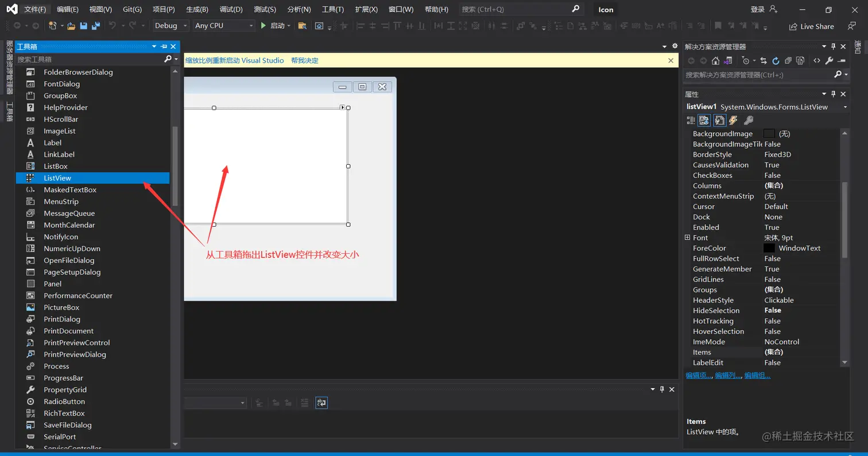Click the View Code angle-brackets icon
868x456 pixels.
point(817,60)
